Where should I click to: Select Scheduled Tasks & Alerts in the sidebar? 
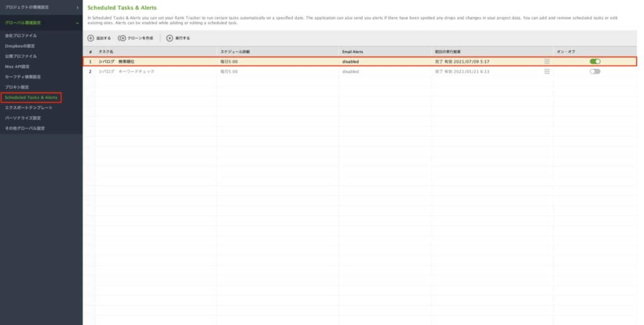[x=31, y=97]
